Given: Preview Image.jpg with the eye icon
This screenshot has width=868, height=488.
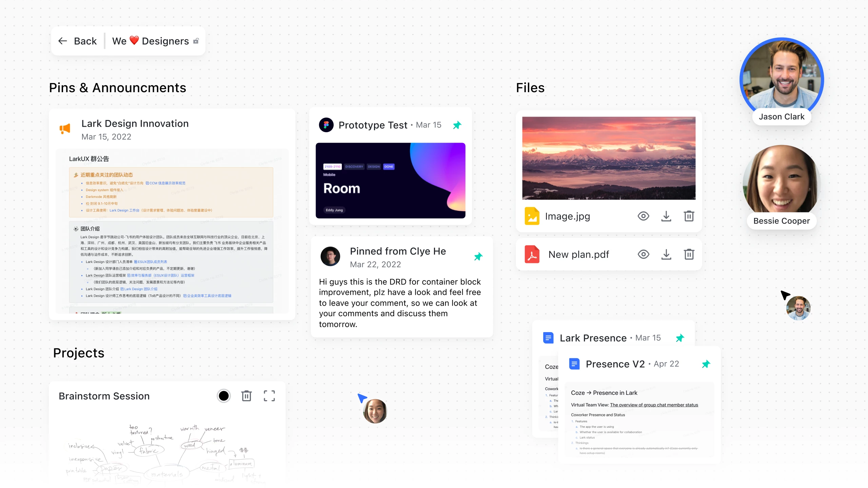Looking at the screenshot, I should [x=643, y=216].
